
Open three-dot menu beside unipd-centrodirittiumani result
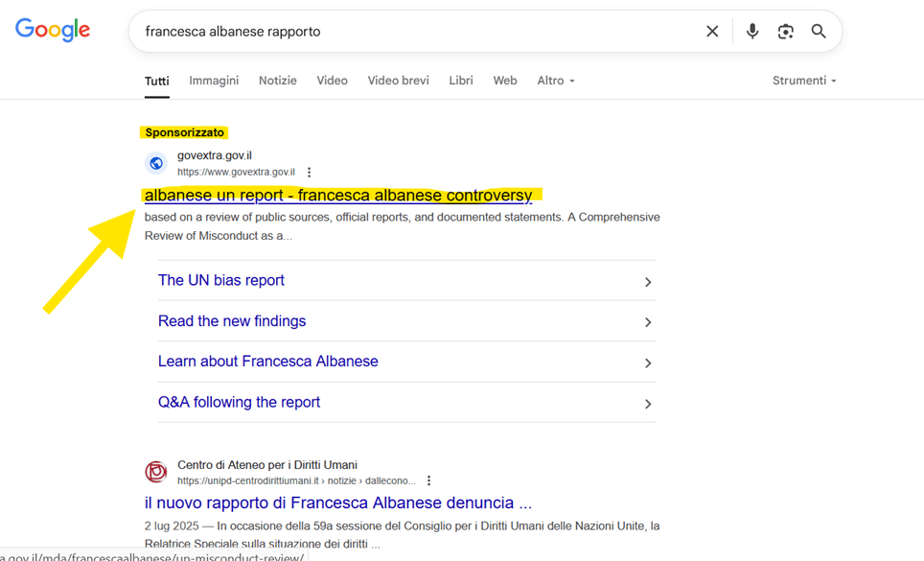(x=428, y=481)
